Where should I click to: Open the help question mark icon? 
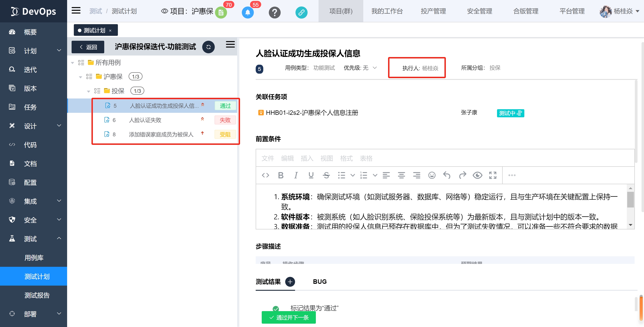[274, 12]
